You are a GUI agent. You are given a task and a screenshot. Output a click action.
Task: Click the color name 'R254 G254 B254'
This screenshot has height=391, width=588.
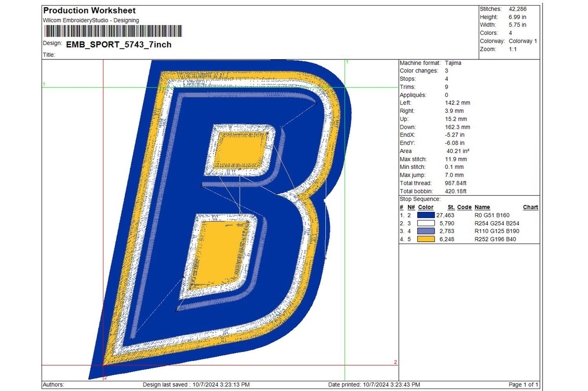[x=497, y=223]
